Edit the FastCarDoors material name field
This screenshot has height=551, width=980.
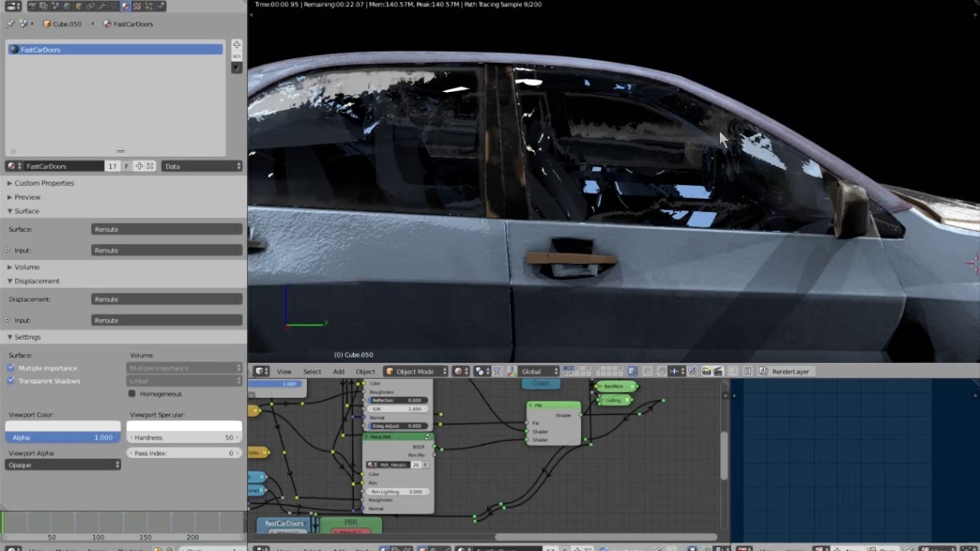tap(64, 166)
